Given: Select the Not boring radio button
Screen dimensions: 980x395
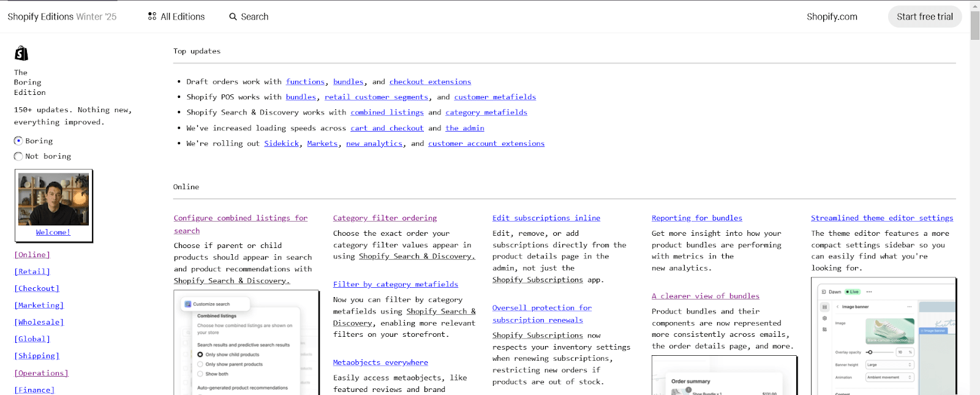Looking at the screenshot, I should click(18, 156).
